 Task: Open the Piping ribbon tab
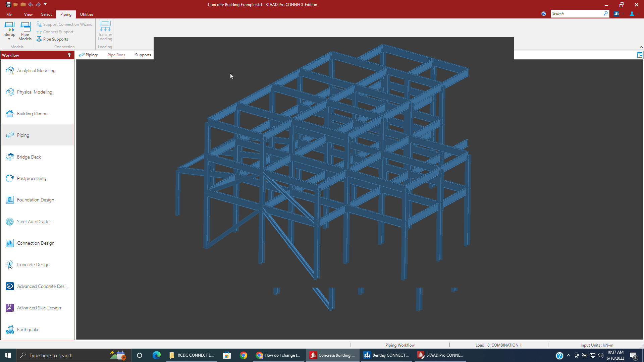point(66,14)
